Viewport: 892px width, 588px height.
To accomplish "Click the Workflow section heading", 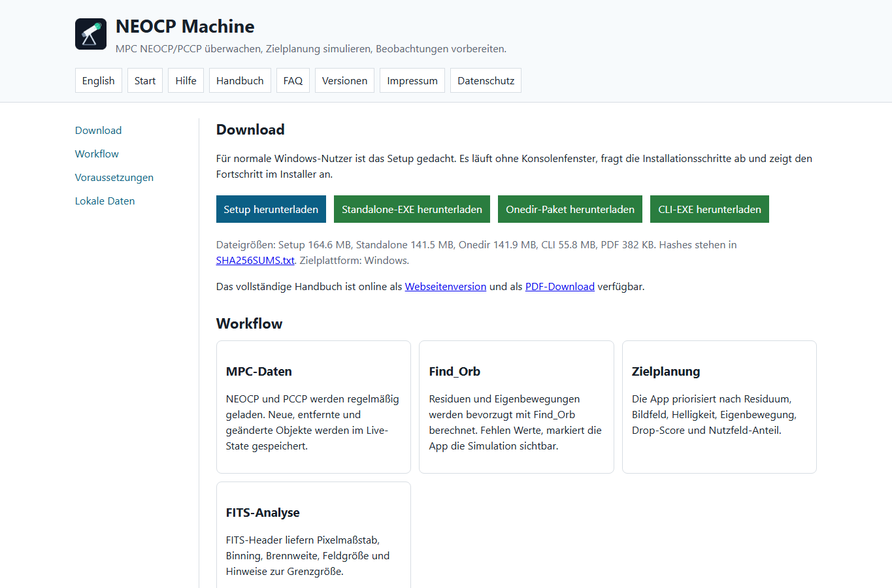I will tap(249, 323).
